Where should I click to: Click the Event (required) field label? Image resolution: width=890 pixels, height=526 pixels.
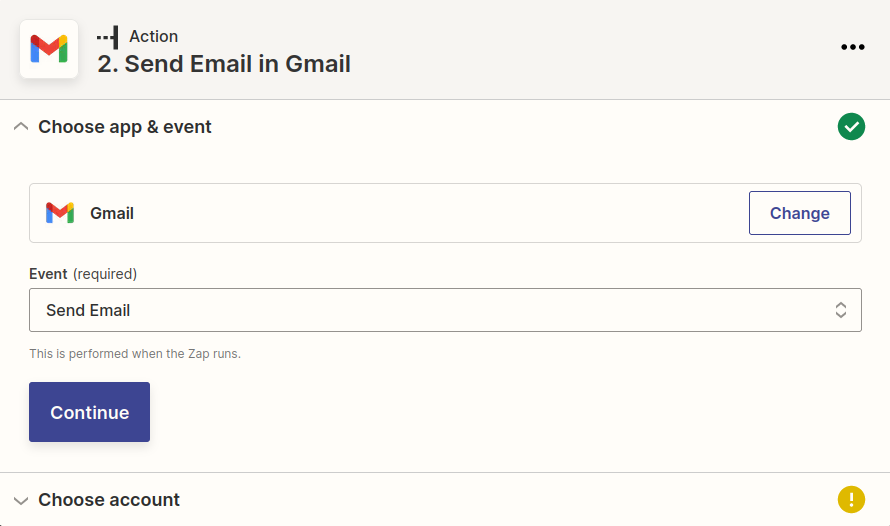tap(83, 274)
